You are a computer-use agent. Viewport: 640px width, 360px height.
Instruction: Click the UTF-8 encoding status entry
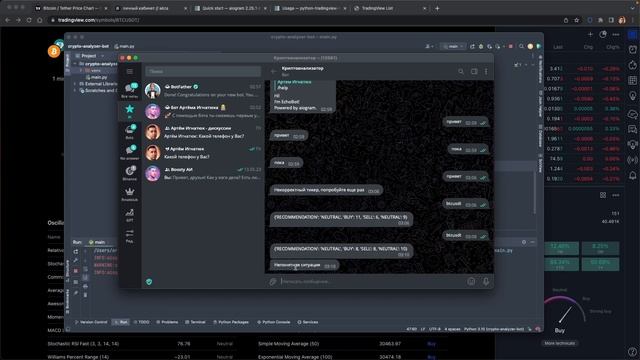435,329
